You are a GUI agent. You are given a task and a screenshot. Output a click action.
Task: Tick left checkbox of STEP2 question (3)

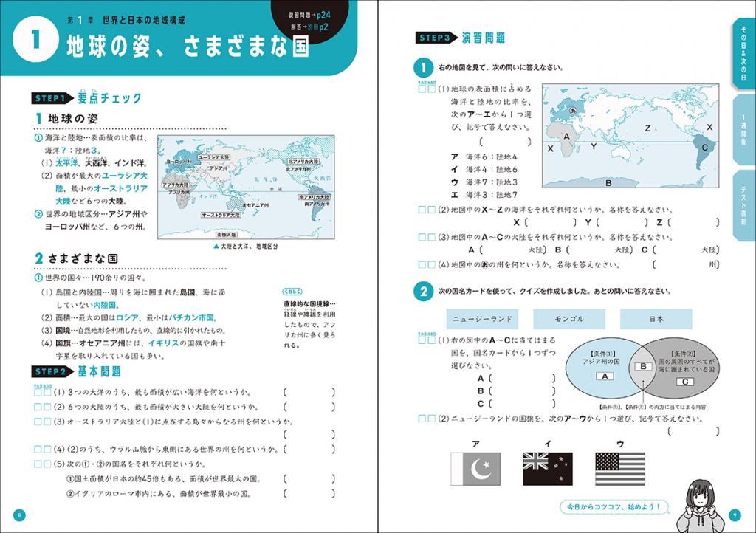click(x=38, y=422)
